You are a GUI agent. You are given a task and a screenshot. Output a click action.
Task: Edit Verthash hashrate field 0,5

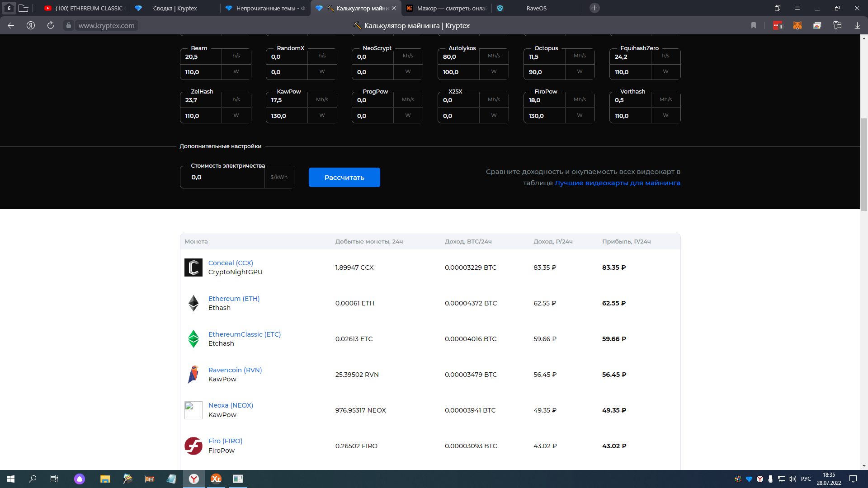[630, 100]
